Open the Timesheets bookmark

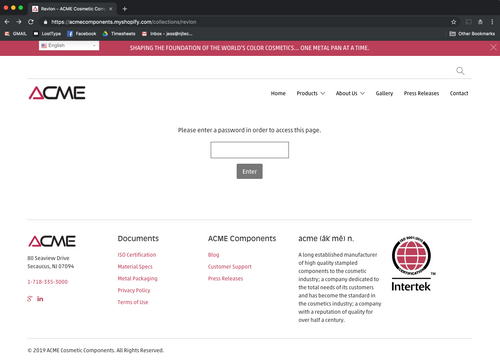coord(119,34)
